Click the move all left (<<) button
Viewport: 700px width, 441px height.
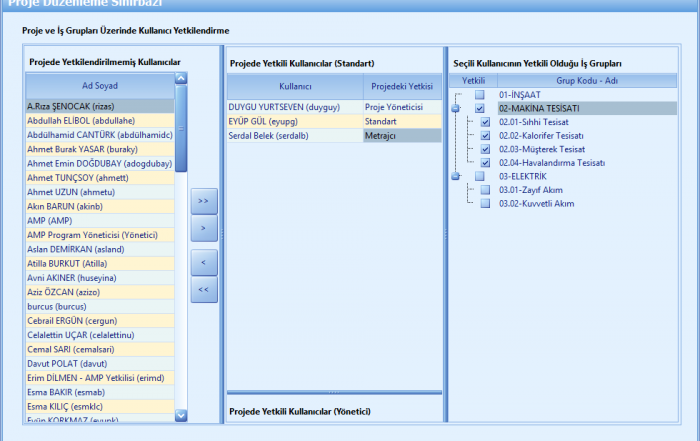(204, 291)
